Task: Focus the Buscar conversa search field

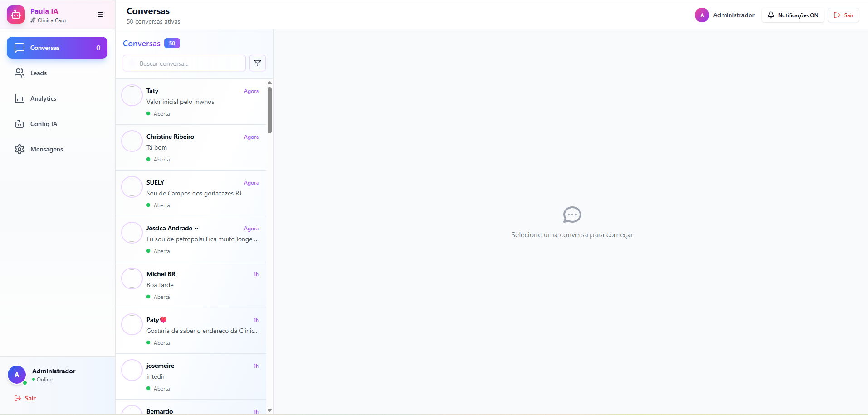Action: point(185,63)
